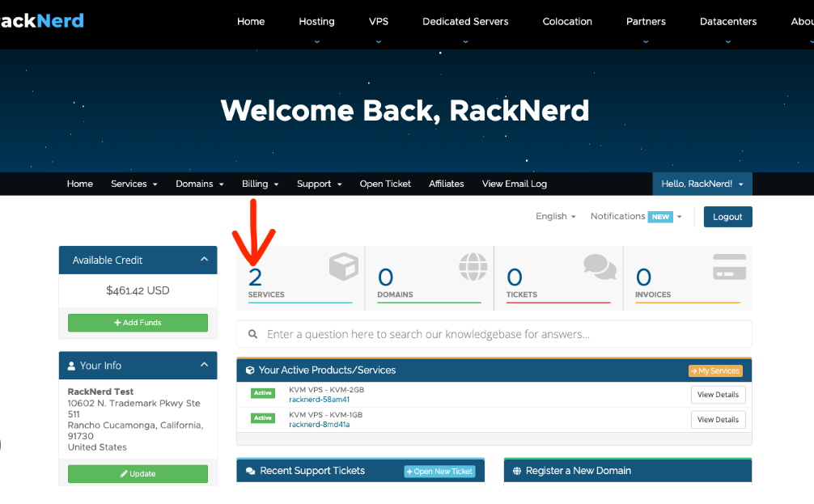This screenshot has height=504, width=814.
Task: Click the globe icon in Register a New Domain
Action: coord(516,471)
